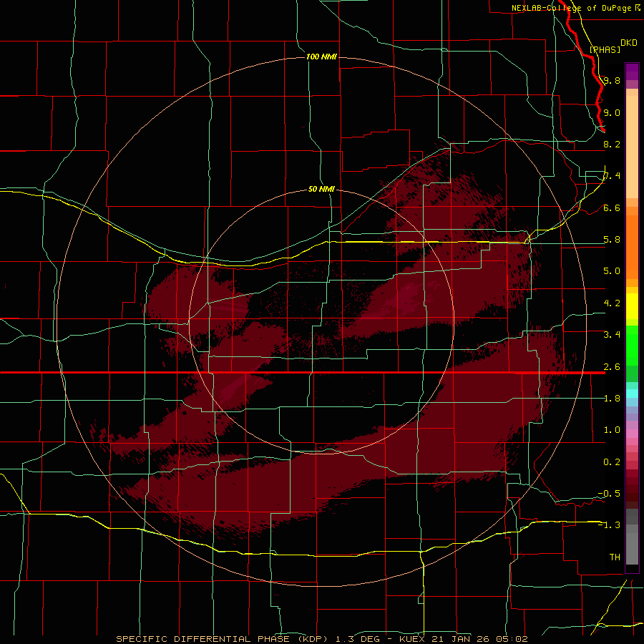Pick the purple swatch at the color bar top
This screenshot has height=644, width=644.
pyautogui.click(x=632, y=72)
